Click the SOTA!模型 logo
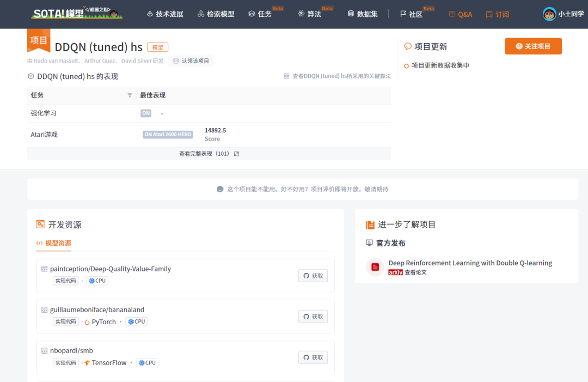588x382 pixels. pyautogui.click(x=77, y=13)
